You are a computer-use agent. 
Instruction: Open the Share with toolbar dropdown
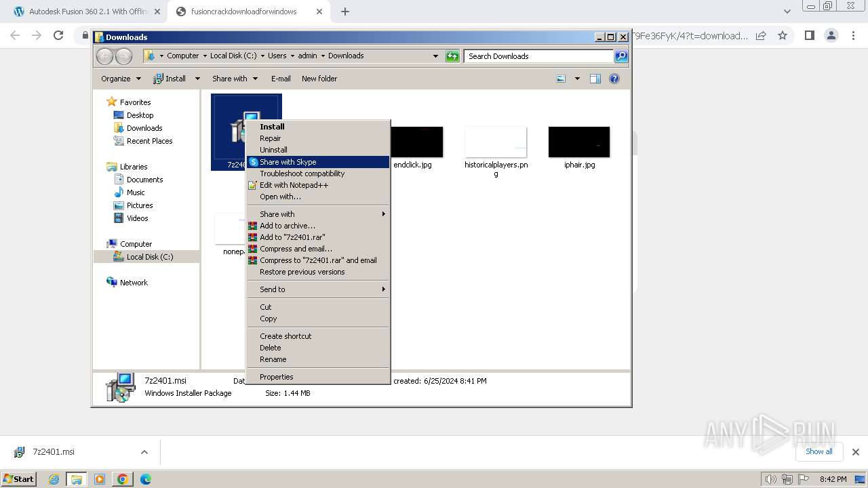click(235, 79)
